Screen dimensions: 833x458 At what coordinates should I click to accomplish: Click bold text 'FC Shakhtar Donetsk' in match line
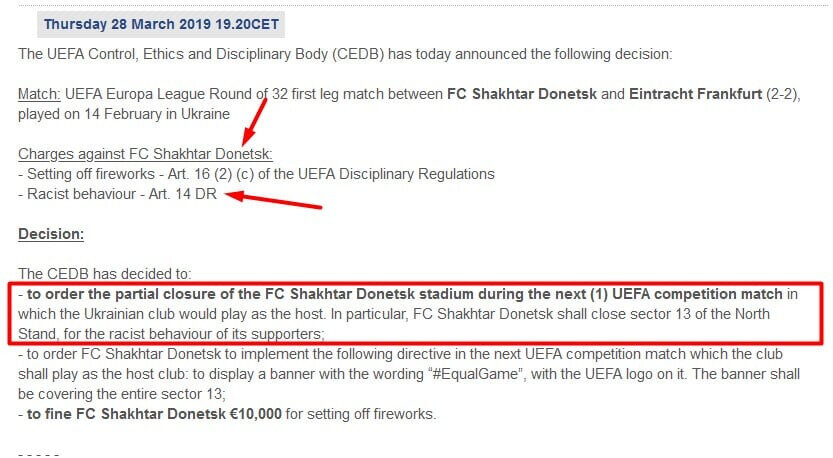(522, 94)
